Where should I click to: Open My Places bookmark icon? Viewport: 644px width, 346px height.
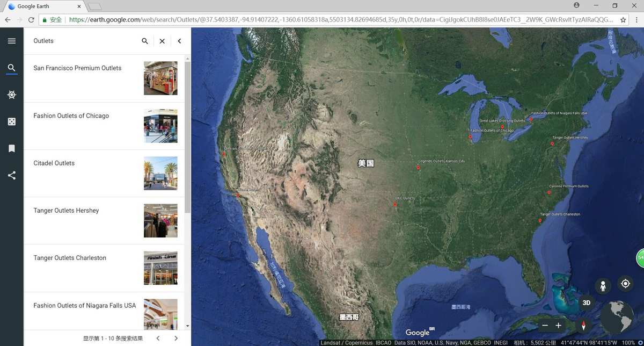point(11,149)
